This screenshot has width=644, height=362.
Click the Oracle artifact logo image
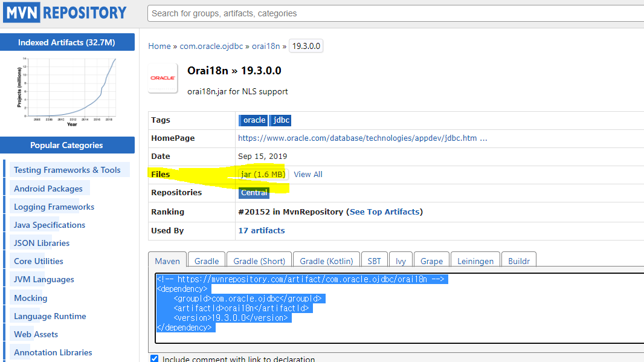[163, 78]
